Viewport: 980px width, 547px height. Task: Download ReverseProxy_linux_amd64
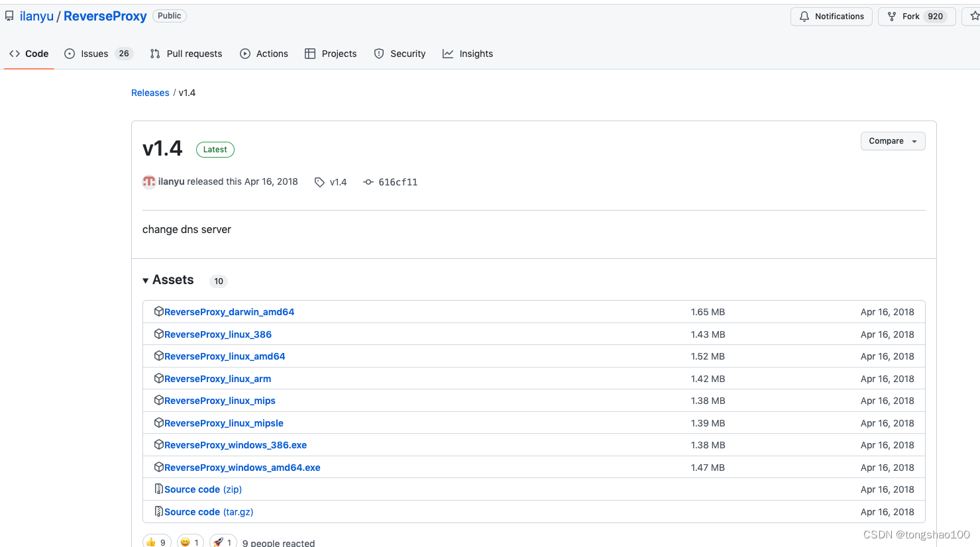coord(225,356)
